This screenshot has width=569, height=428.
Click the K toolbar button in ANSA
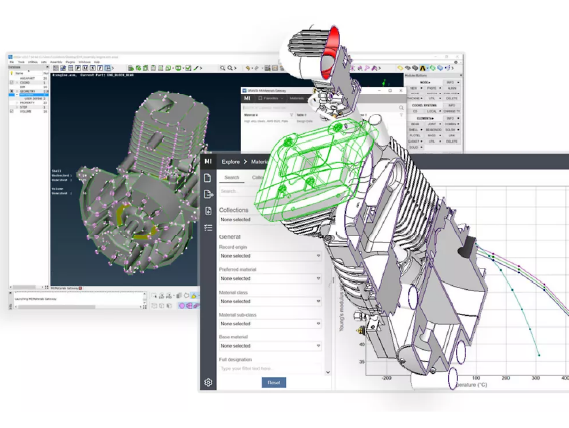point(93,68)
